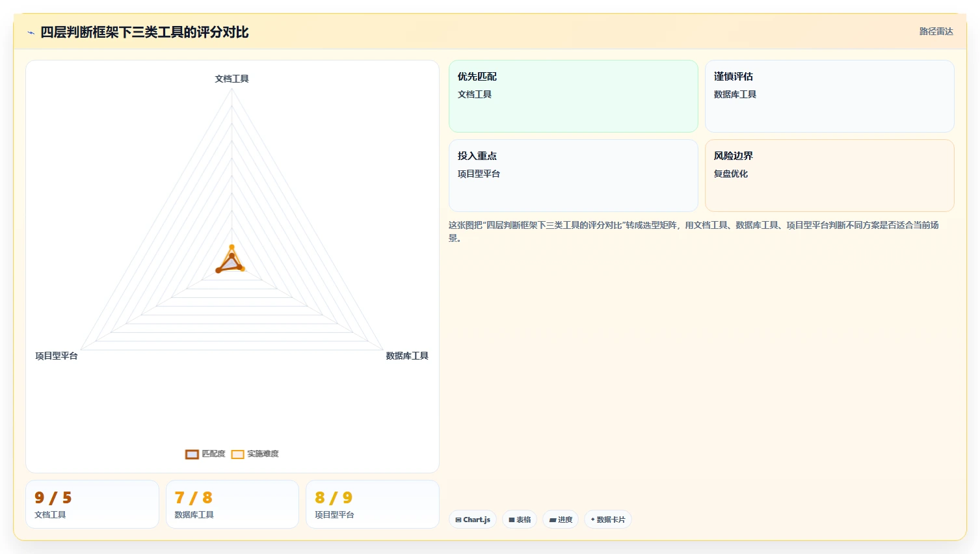Open the 谨慎评估 card

pos(830,96)
